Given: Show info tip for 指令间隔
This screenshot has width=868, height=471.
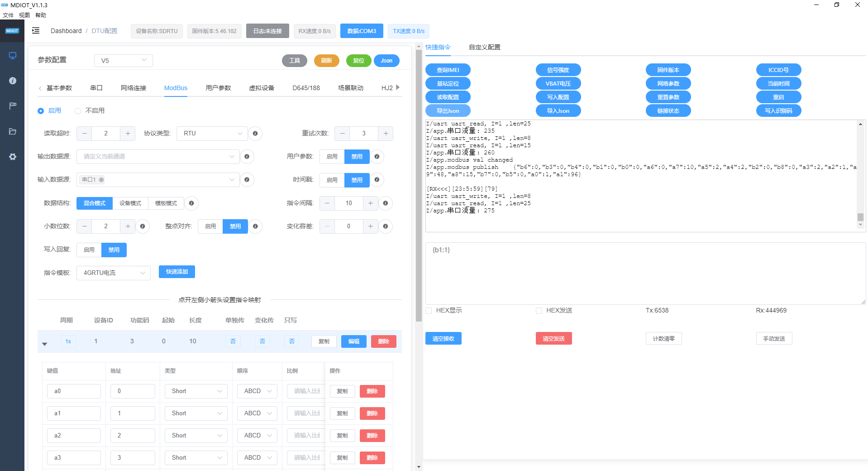Looking at the screenshot, I should [386, 203].
